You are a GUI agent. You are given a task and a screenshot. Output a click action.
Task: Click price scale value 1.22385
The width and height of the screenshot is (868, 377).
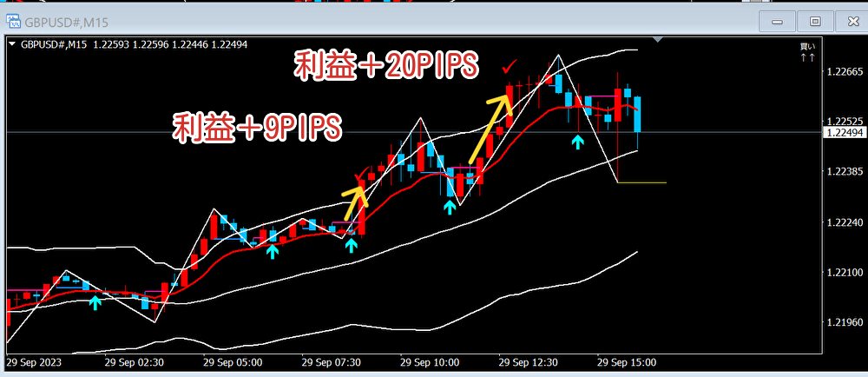click(x=844, y=172)
